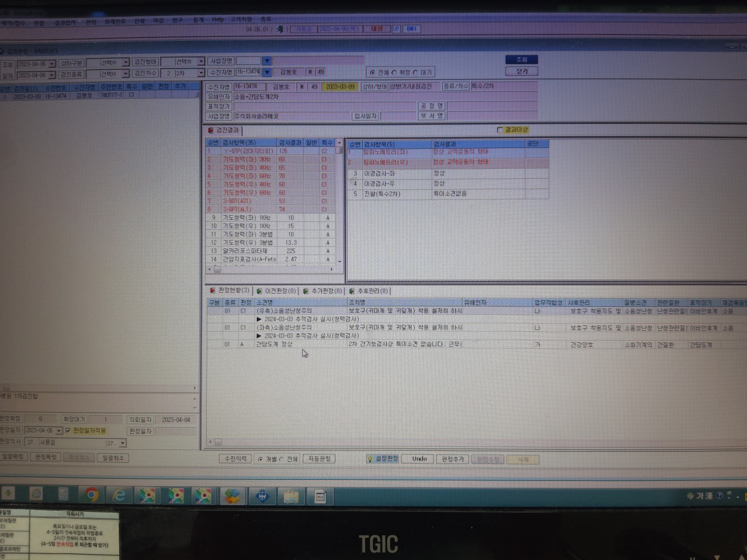Click the exit door icon in the top toolbar

[x=280, y=29]
